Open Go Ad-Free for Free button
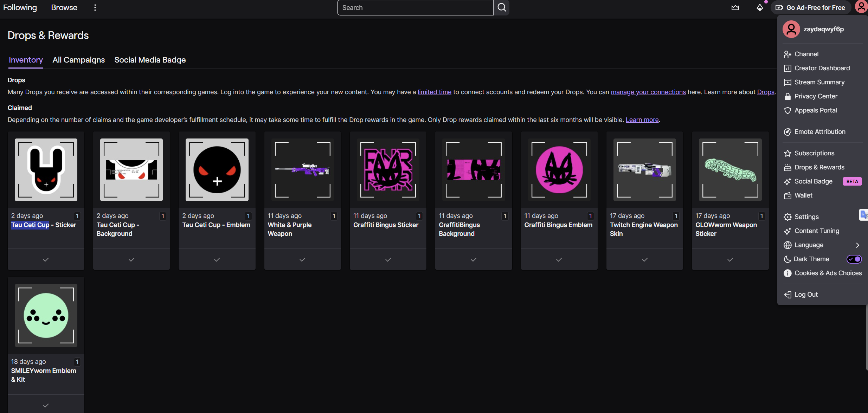This screenshot has height=413, width=868. [811, 8]
